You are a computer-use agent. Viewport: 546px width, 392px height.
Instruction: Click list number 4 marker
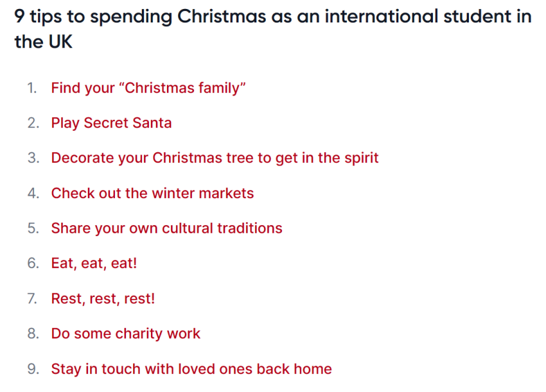pos(33,193)
